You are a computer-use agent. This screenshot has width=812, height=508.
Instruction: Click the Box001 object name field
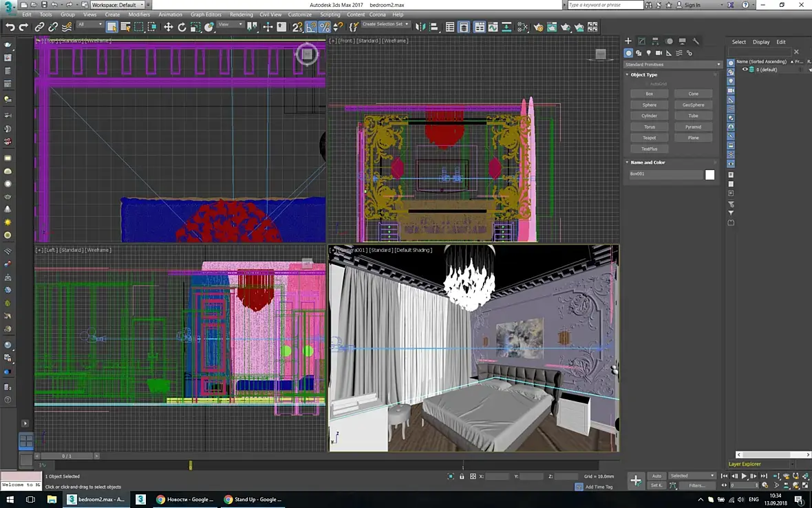tap(665, 174)
